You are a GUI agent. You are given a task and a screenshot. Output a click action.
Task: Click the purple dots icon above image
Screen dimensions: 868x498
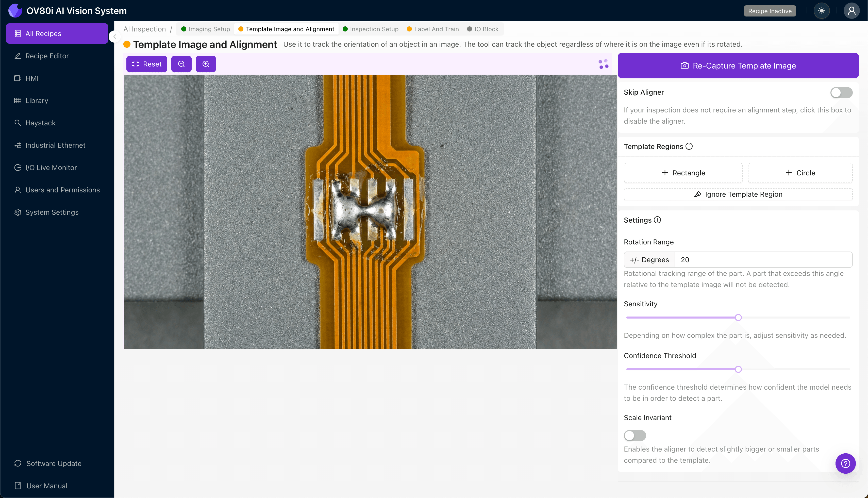603,64
